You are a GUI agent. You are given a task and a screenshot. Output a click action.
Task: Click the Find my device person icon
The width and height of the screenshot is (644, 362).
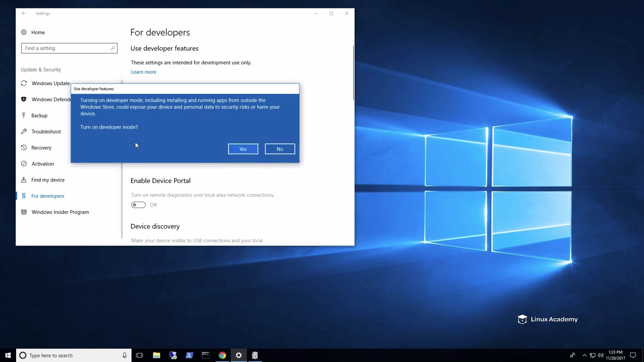click(24, 180)
